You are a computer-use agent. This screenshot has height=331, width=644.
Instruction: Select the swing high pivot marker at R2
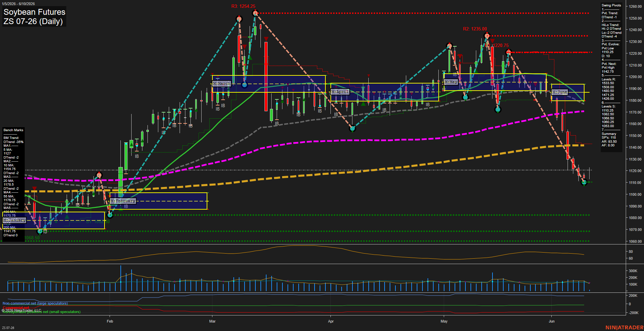[x=487, y=36]
